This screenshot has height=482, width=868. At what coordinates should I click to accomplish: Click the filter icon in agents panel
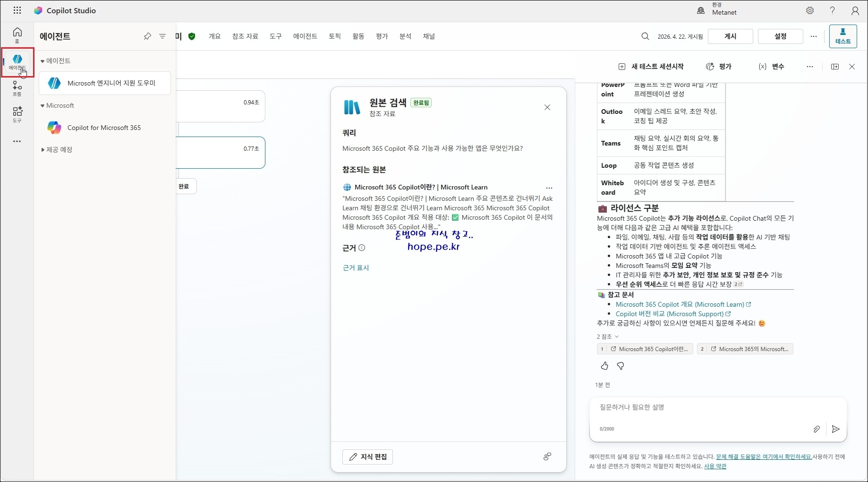click(x=162, y=36)
